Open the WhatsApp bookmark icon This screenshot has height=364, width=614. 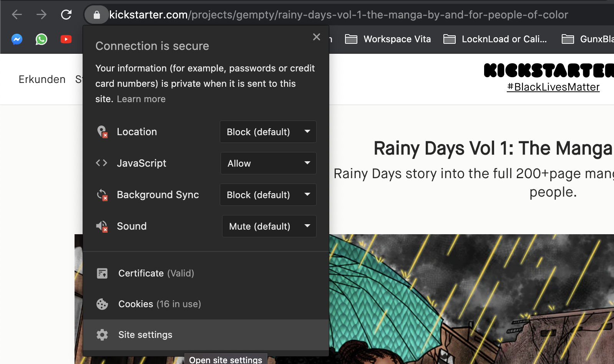click(x=41, y=39)
